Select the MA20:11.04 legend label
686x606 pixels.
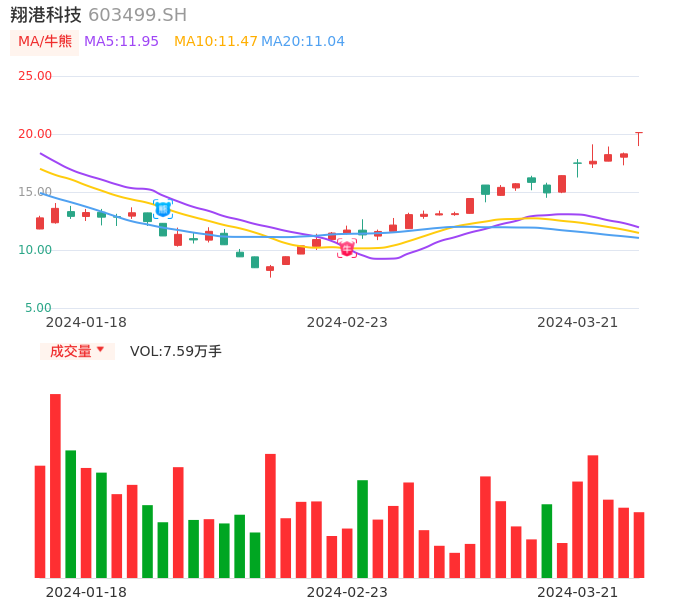[303, 42]
